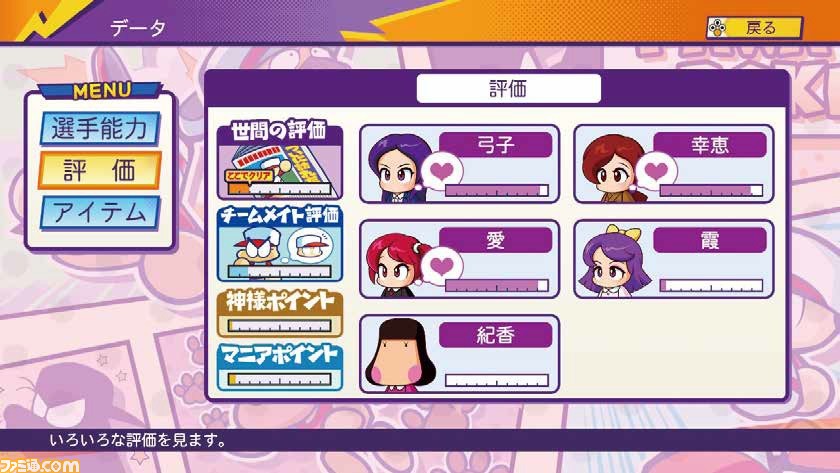840x473 pixels.
Task: Select 選手能力 in the MENU panel
Action: click(x=100, y=129)
